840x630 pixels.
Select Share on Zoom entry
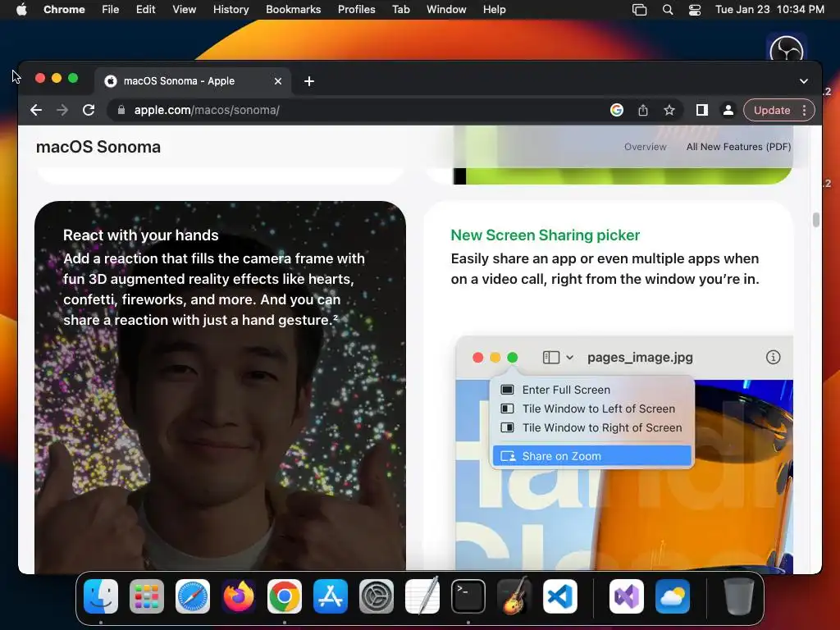click(x=591, y=456)
